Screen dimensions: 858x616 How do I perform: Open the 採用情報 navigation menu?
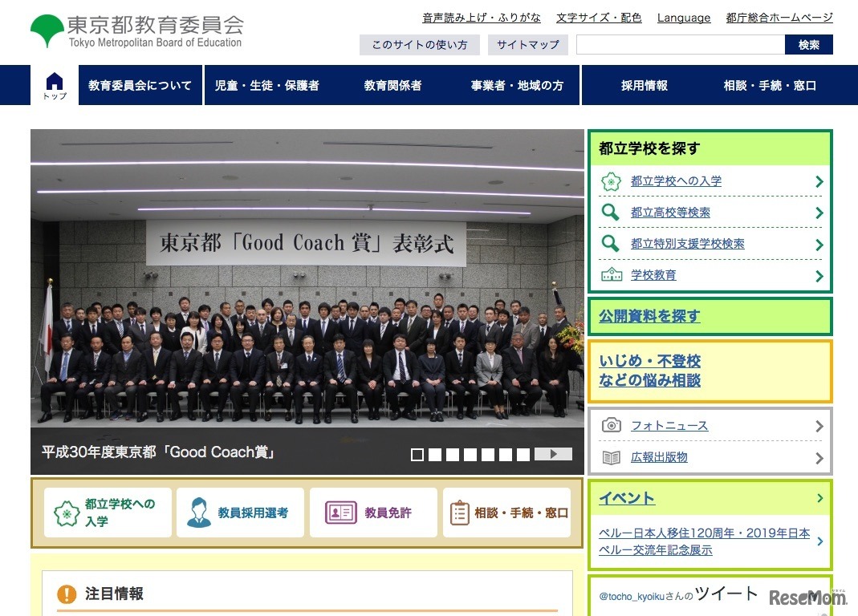point(644,85)
